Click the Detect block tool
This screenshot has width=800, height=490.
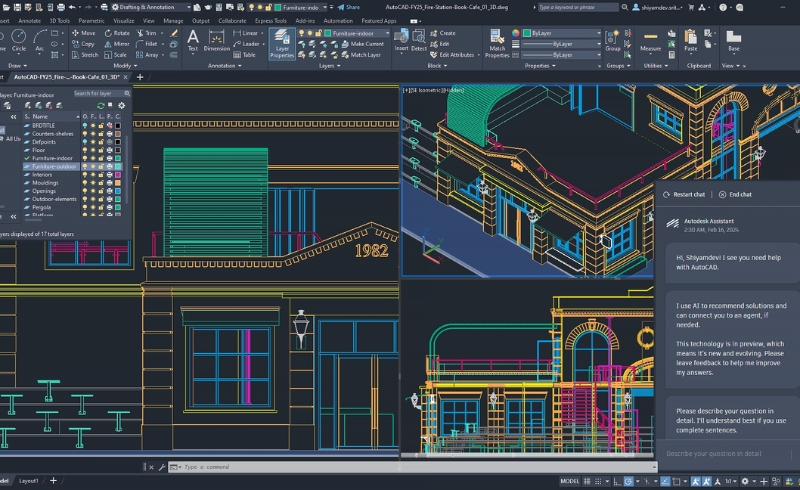coord(419,41)
